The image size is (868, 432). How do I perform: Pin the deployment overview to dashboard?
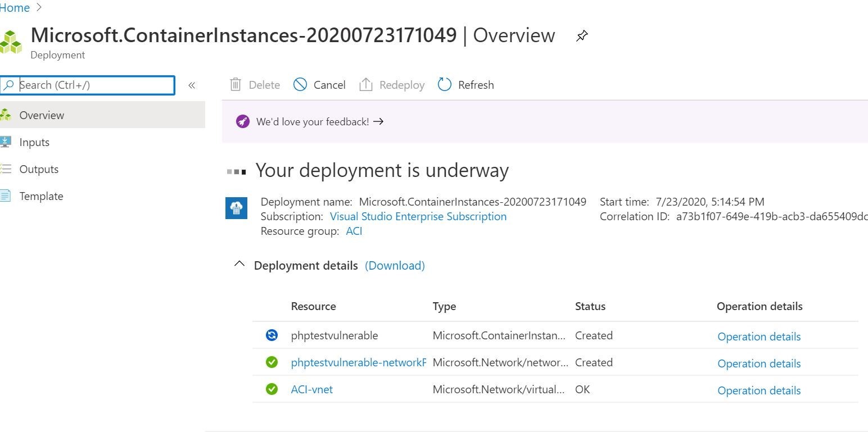(x=581, y=35)
